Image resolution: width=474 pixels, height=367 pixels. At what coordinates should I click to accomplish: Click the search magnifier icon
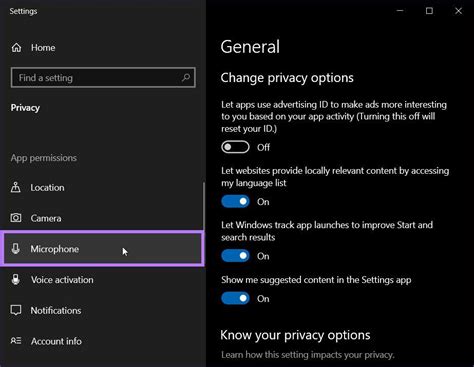[186, 78]
